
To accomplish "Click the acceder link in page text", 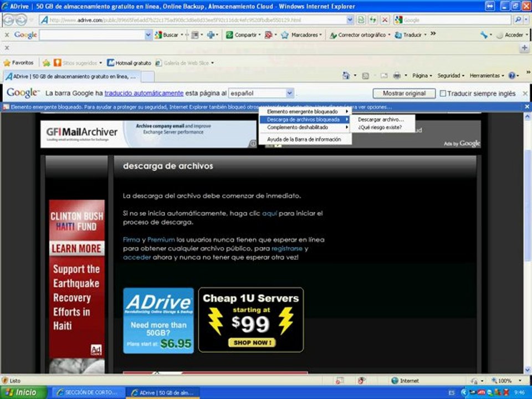I will (137, 257).
